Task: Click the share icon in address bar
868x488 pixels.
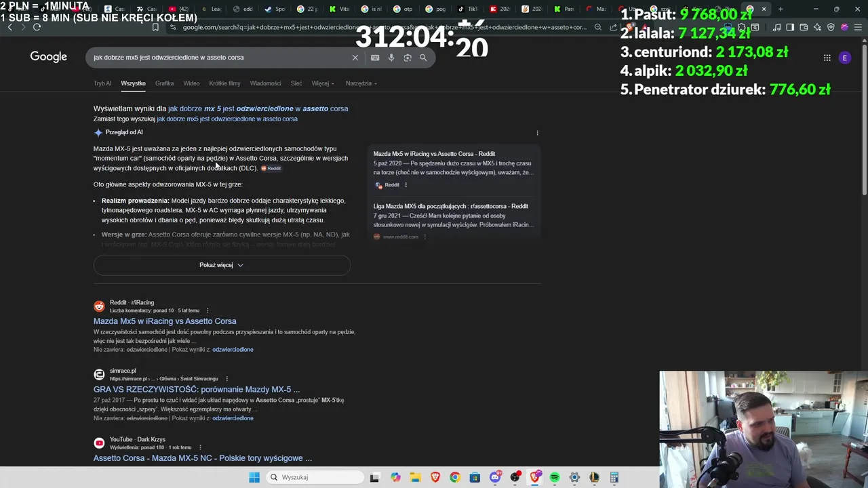Action: click(x=613, y=27)
